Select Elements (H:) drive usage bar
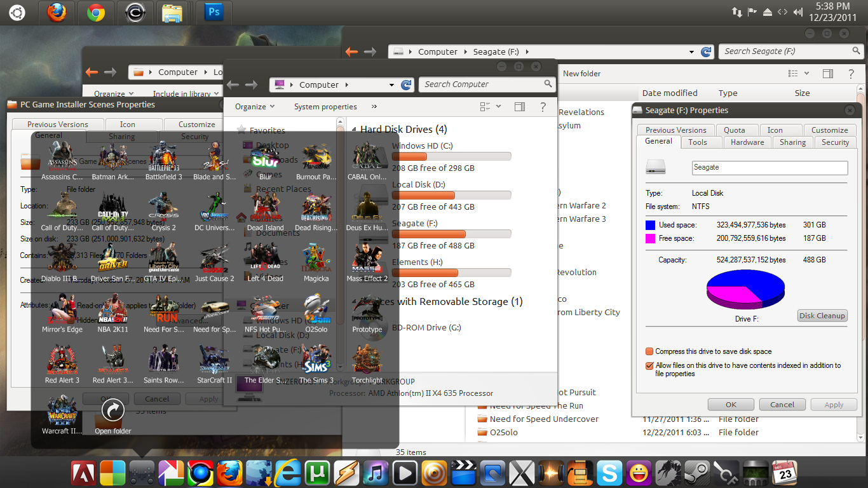Image resolution: width=868 pixels, height=488 pixels. 452,273
